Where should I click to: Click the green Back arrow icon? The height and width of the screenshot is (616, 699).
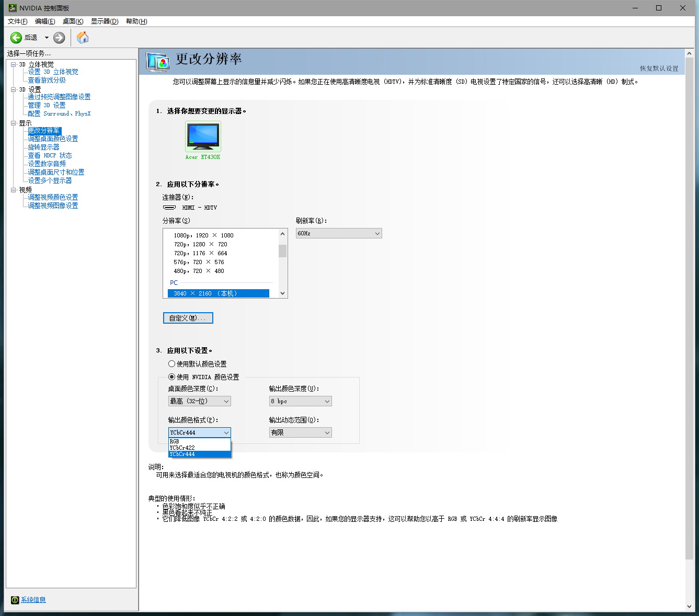16,38
